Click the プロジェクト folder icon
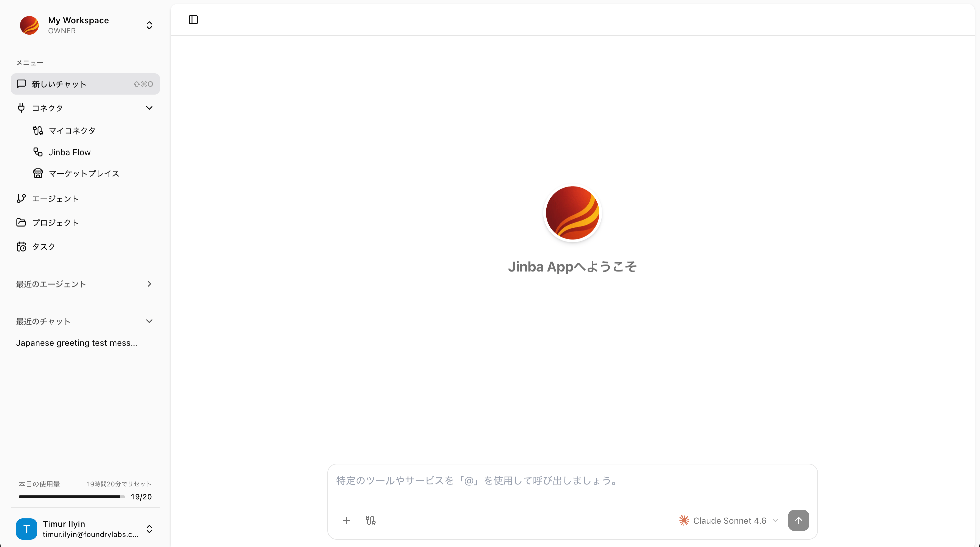Image resolution: width=980 pixels, height=547 pixels. [x=21, y=223]
